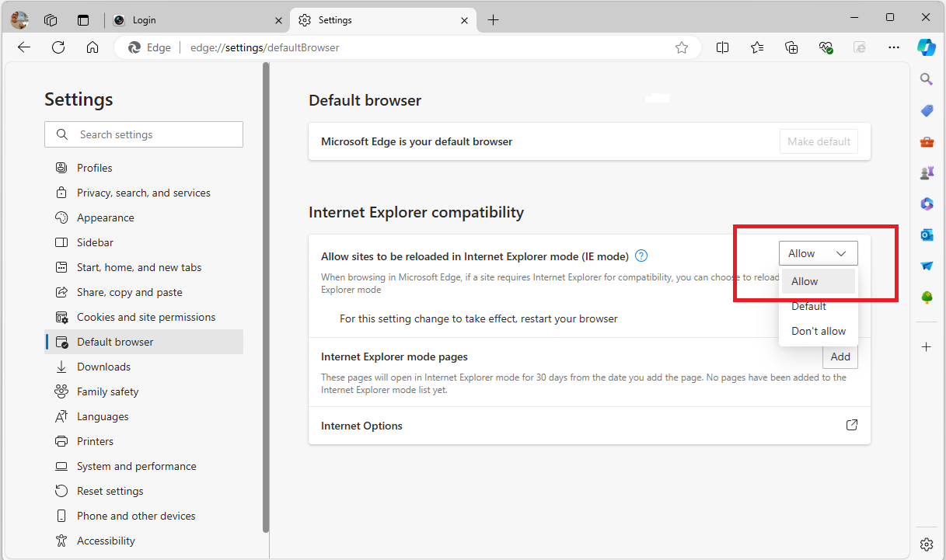Expand the IE mode Allow dropdown
Screen dimensions: 946x560
[x=818, y=253]
